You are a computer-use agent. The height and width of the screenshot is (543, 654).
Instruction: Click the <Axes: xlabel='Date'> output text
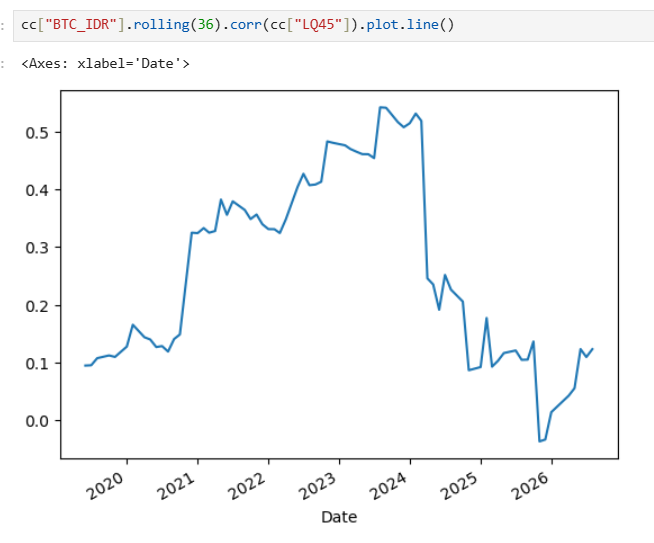point(106,64)
